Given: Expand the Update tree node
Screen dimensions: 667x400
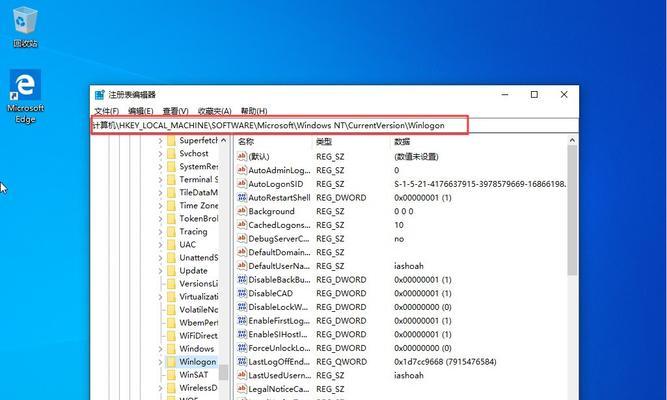Looking at the screenshot, I should click(x=160, y=271).
